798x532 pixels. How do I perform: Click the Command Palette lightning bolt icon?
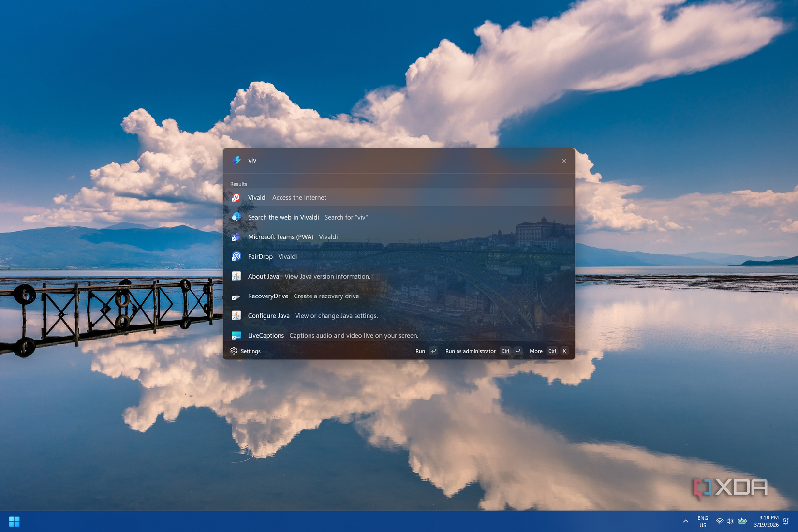coord(236,161)
